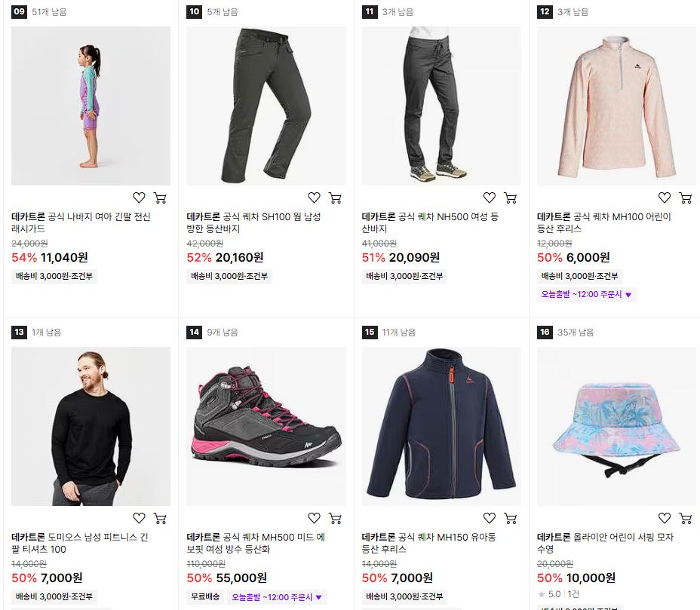This screenshot has width=700, height=610.
Task: Click heart icon for SH100 men's hiking pants
Action: point(315,198)
